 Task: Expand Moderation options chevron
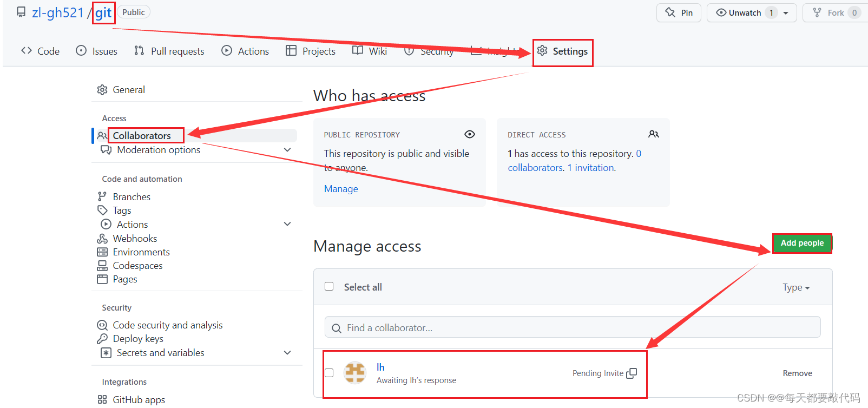[x=287, y=150]
